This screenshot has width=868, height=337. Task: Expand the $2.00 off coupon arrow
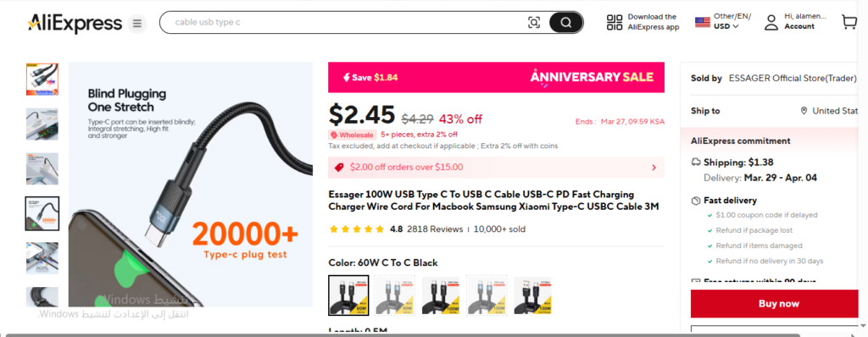pos(654,168)
